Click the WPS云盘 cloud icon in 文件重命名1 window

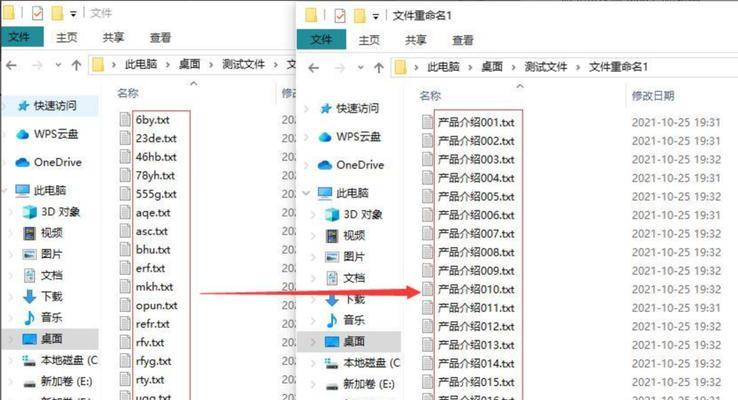325,137
